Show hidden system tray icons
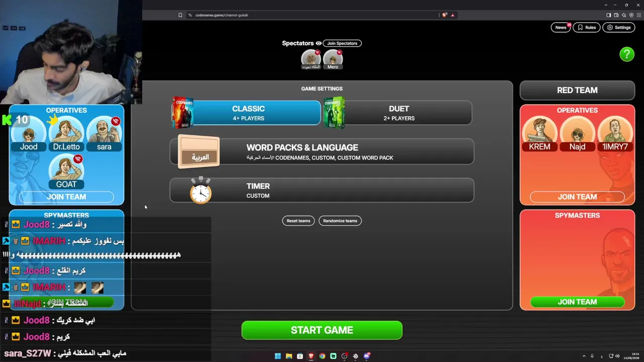This screenshot has width=644, height=362. [584, 356]
